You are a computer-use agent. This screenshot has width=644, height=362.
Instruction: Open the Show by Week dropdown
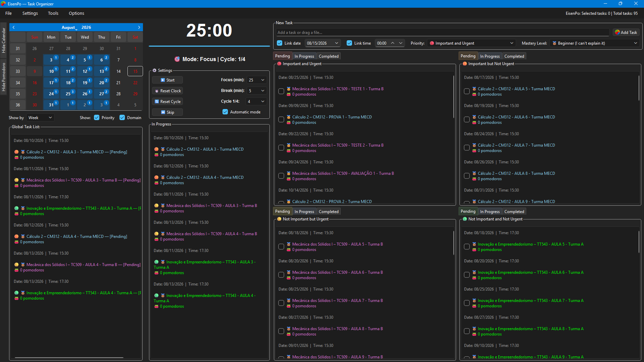[40, 118]
